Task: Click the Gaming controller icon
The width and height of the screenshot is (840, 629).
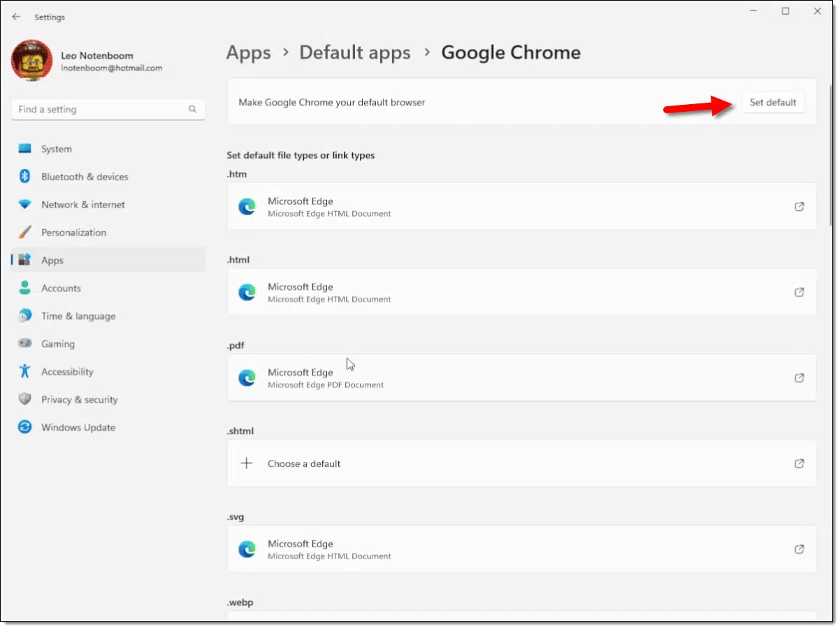Action: tap(25, 344)
